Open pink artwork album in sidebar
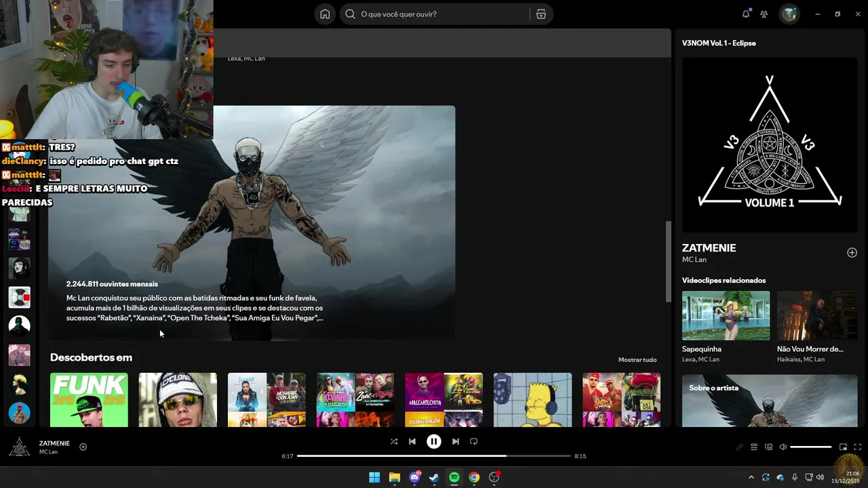This screenshot has height=488, width=868. 19,355
